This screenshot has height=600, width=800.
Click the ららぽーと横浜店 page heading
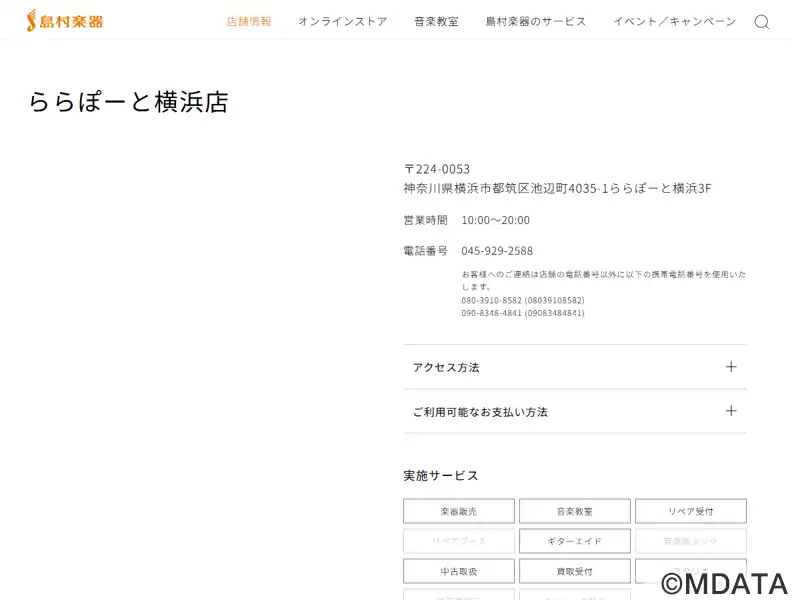click(128, 102)
